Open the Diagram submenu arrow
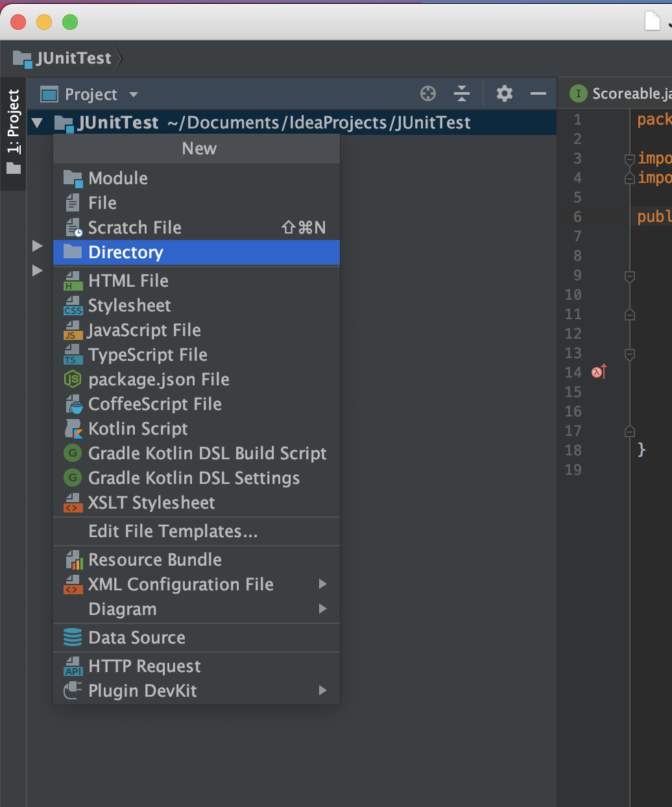 coord(322,608)
